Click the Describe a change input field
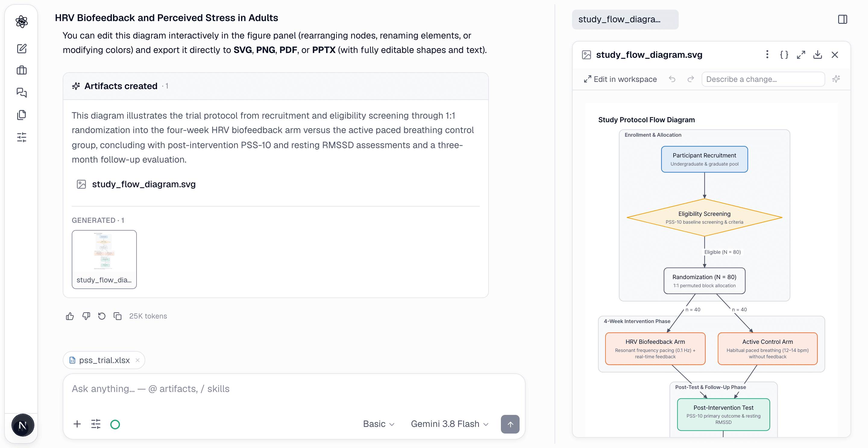The width and height of the screenshot is (868, 448). (x=763, y=79)
